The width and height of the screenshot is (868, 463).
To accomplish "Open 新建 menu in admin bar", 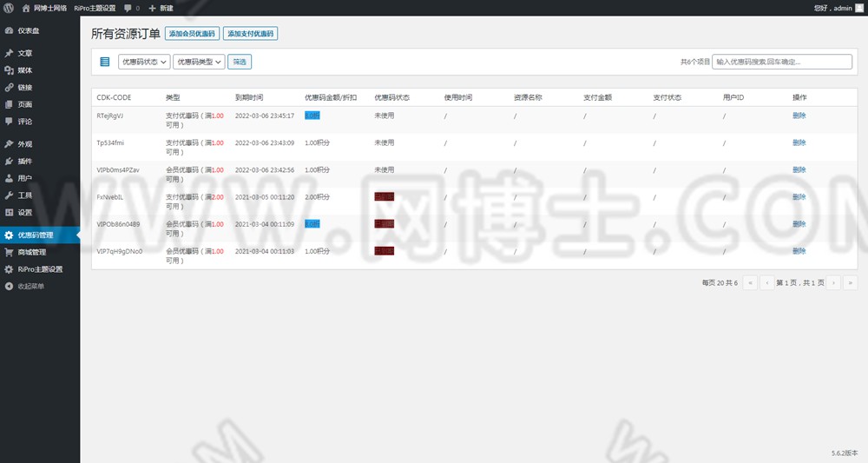I will 167,9.
